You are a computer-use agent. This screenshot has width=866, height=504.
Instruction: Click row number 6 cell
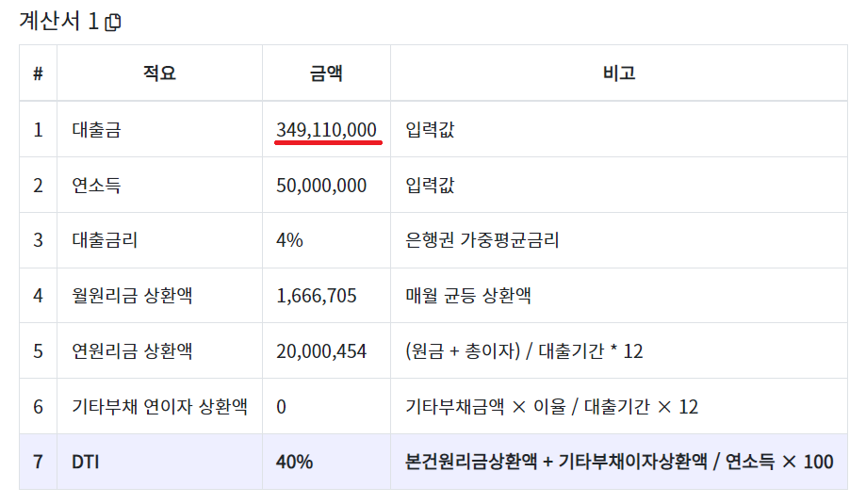click(38, 407)
